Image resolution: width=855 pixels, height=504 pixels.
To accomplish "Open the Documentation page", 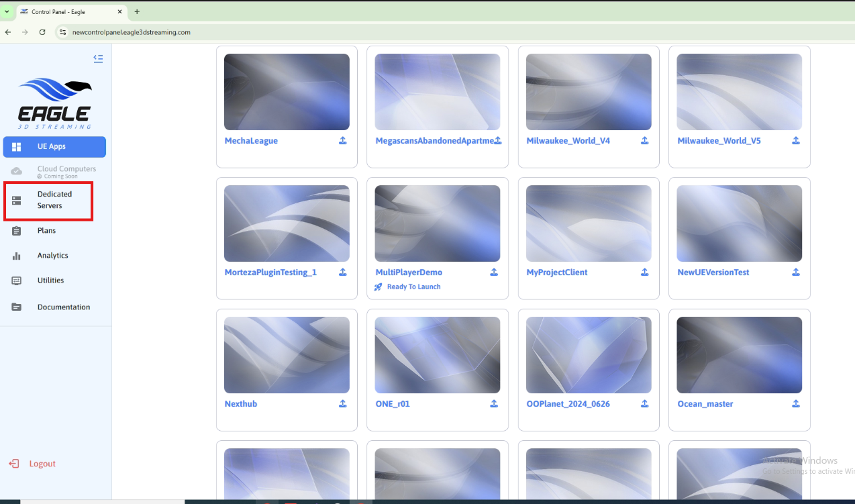I will 63,307.
